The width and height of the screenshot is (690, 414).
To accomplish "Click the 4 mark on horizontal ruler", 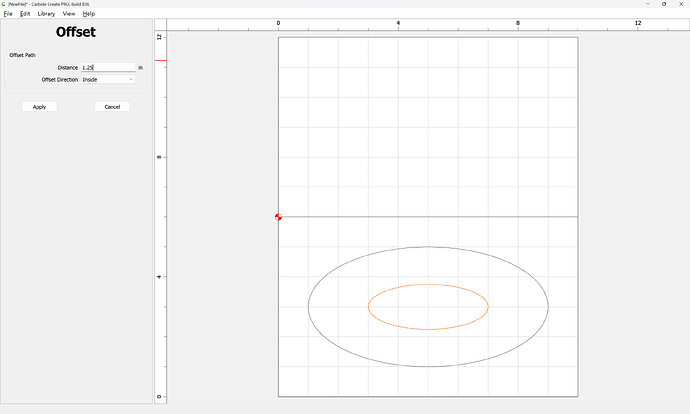I will (398, 22).
